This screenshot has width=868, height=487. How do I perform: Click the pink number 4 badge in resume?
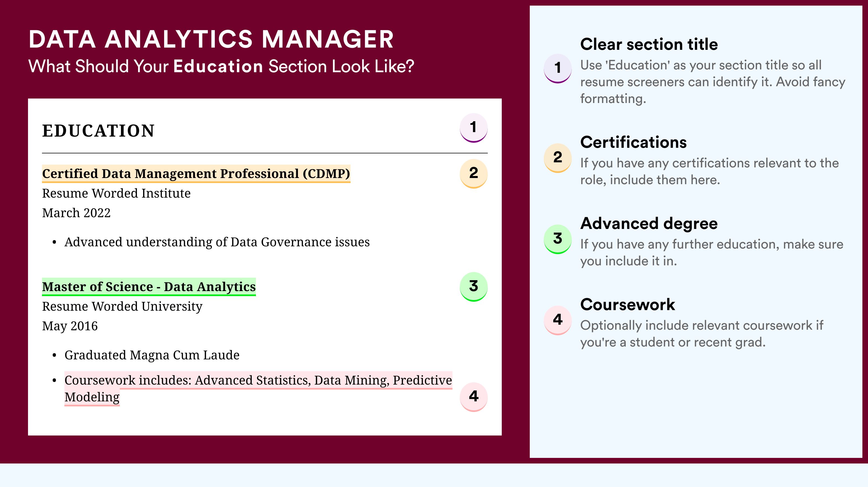tap(473, 397)
